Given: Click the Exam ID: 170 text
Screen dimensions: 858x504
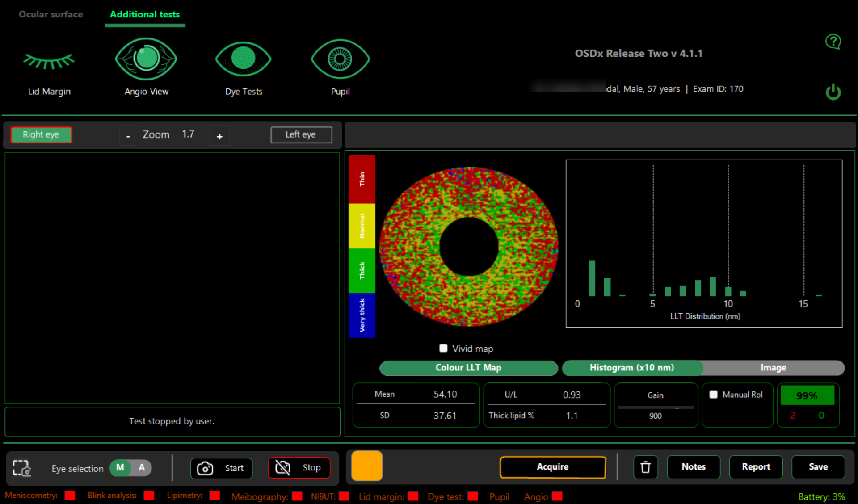Looking at the screenshot, I should tap(718, 89).
